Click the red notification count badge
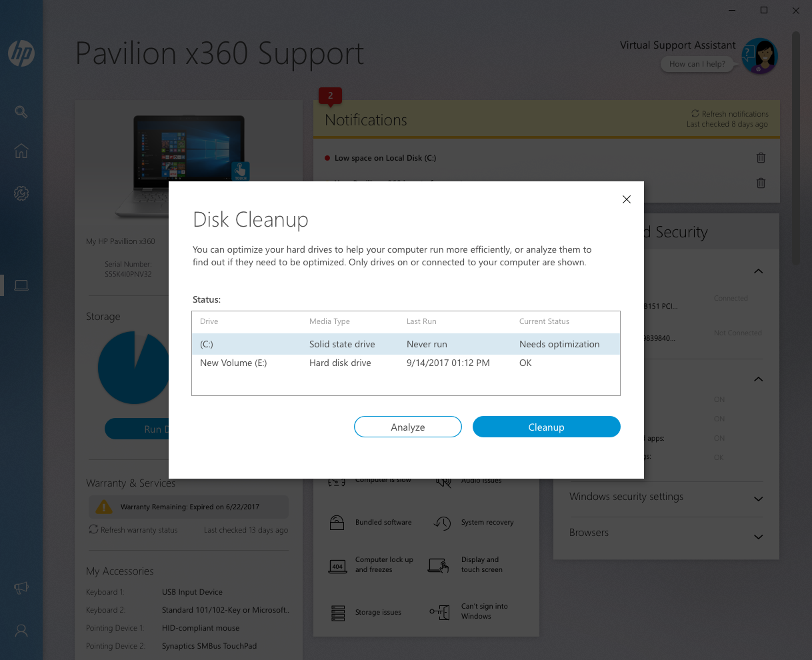This screenshot has height=660, width=812. (330, 96)
